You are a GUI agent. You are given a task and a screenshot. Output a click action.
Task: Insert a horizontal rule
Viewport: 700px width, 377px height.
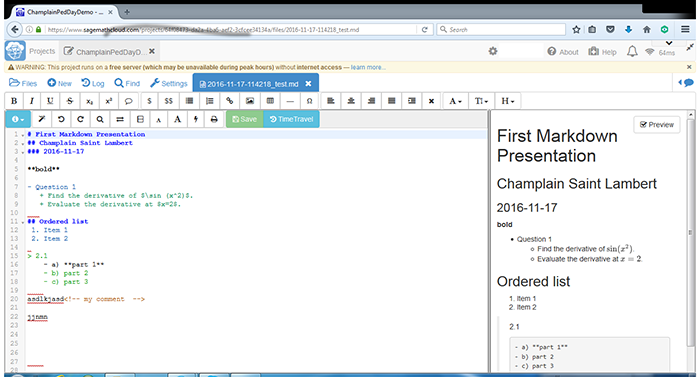pos(290,101)
